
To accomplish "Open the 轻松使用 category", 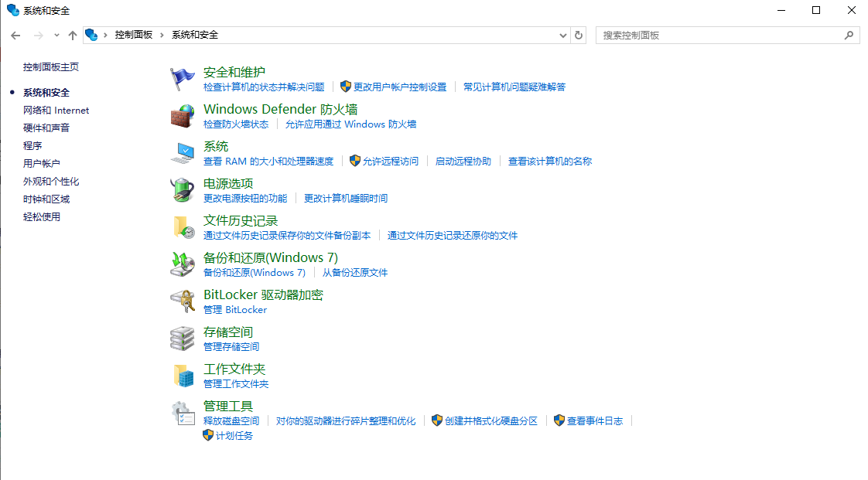I will (42, 216).
